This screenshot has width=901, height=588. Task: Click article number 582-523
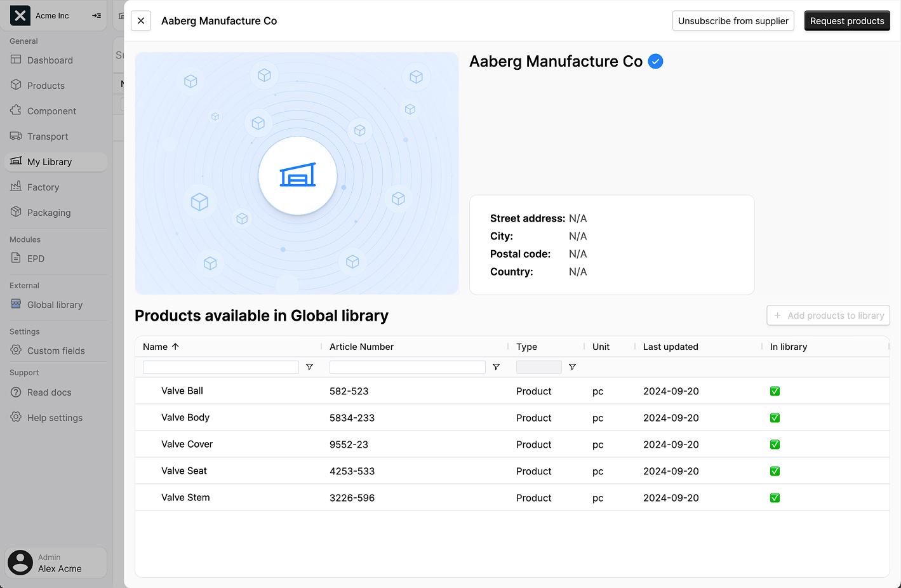point(349,391)
